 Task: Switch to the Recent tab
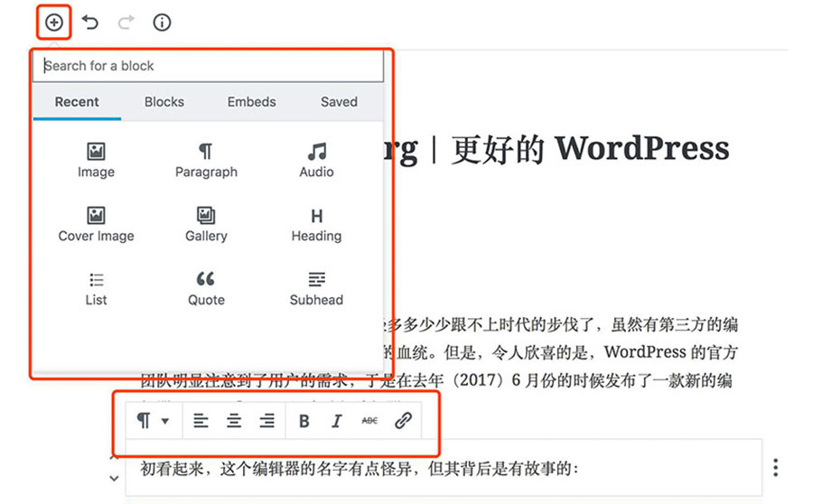77,102
